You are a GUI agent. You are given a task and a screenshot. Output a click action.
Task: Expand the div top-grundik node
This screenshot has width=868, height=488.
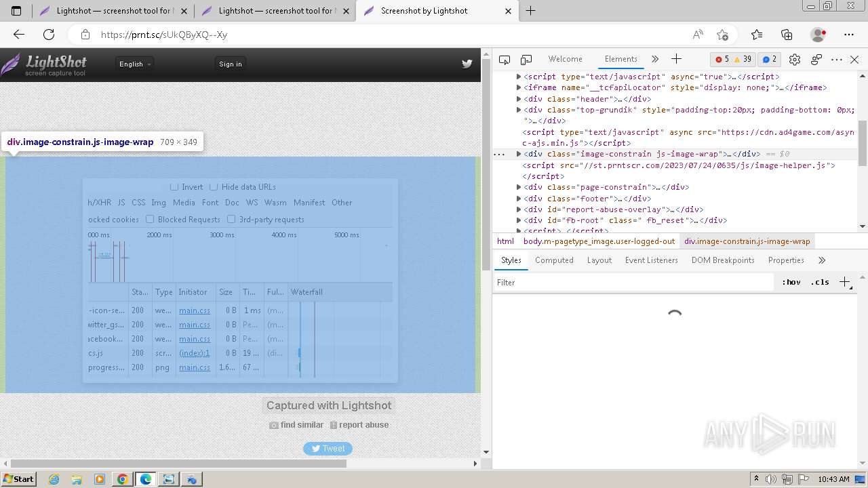pos(519,110)
